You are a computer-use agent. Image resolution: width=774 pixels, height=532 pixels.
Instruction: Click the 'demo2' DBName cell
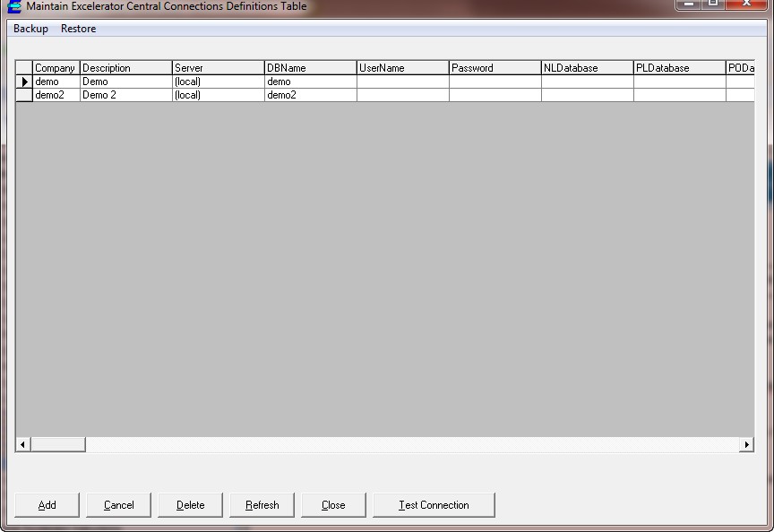pos(311,95)
